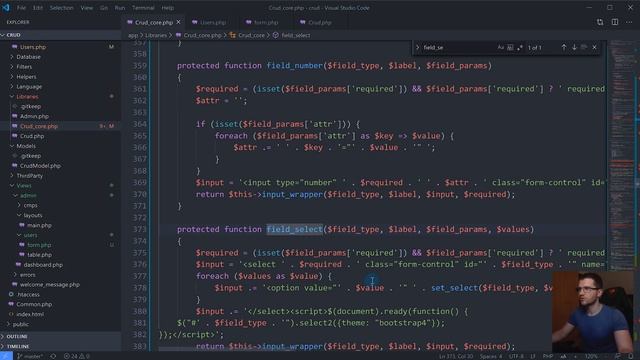The image size is (640, 360).
Task: Expand the OUTLINE panel
Action: [x=60, y=336]
